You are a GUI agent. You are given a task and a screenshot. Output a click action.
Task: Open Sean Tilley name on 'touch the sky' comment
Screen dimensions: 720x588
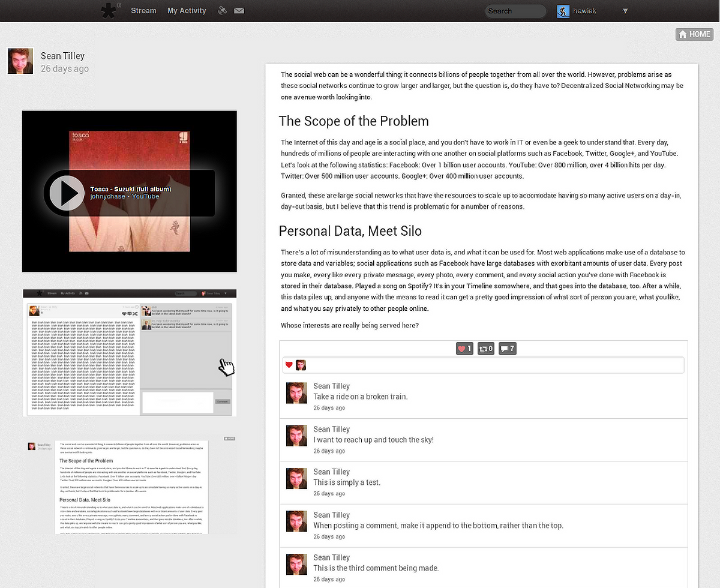[332, 429]
